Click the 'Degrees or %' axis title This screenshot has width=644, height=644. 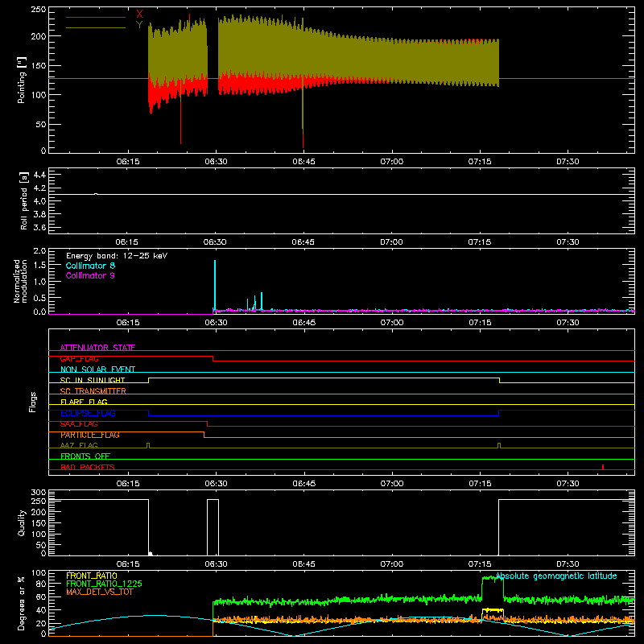[x=22, y=603]
